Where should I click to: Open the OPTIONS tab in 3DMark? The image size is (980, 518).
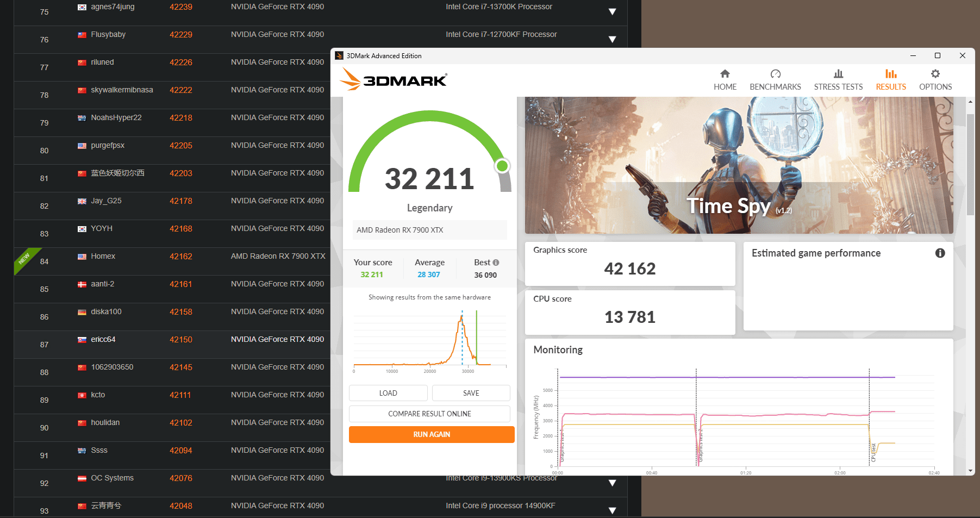click(935, 80)
